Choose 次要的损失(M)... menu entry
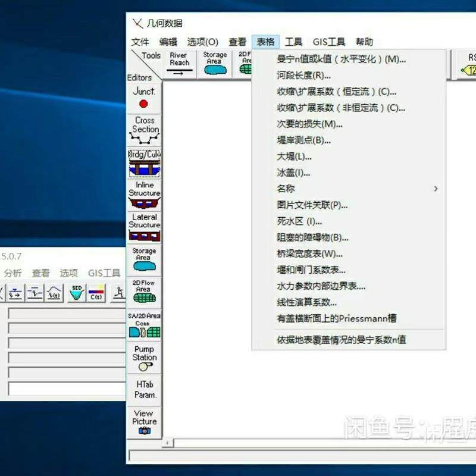 [x=349, y=124]
